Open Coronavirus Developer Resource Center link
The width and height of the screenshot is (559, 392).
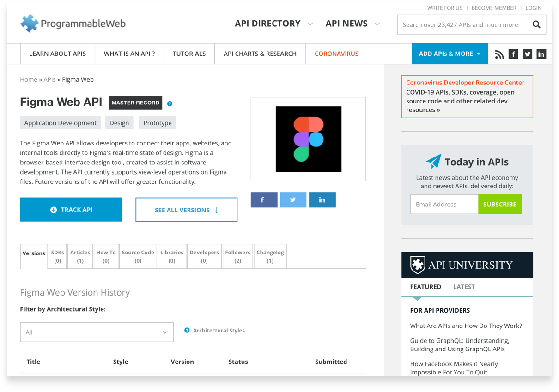pyautogui.click(x=465, y=83)
